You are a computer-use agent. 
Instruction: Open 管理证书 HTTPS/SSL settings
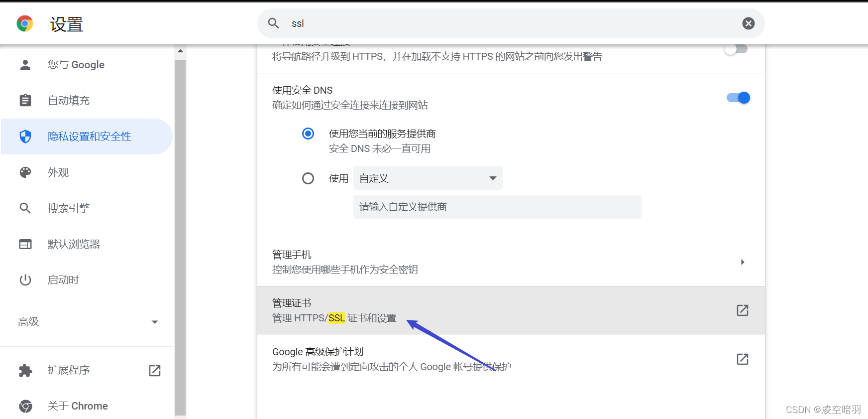coord(511,310)
